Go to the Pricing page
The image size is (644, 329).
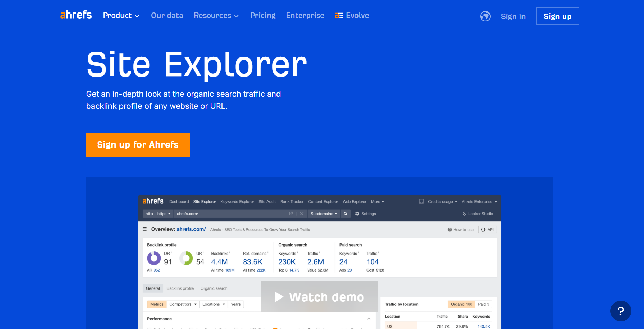(x=263, y=16)
